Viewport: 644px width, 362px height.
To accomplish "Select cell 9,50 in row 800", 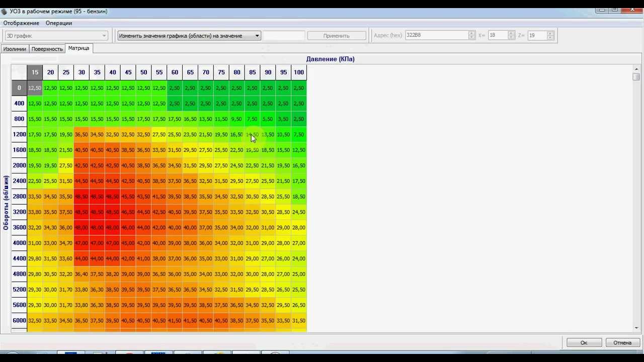I will 236,119.
